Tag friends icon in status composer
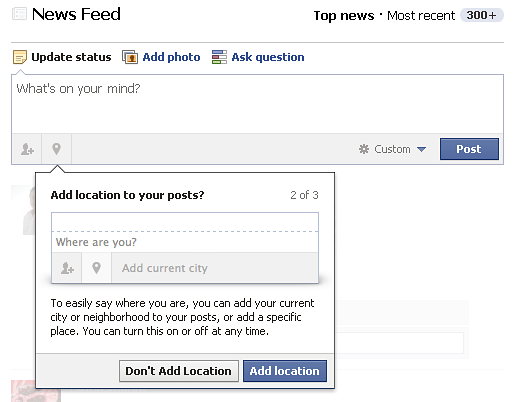The width and height of the screenshot is (515, 402). point(27,149)
